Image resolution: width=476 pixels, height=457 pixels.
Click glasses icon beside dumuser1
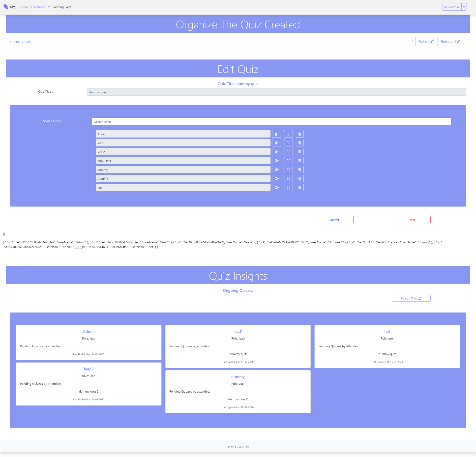(x=288, y=161)
